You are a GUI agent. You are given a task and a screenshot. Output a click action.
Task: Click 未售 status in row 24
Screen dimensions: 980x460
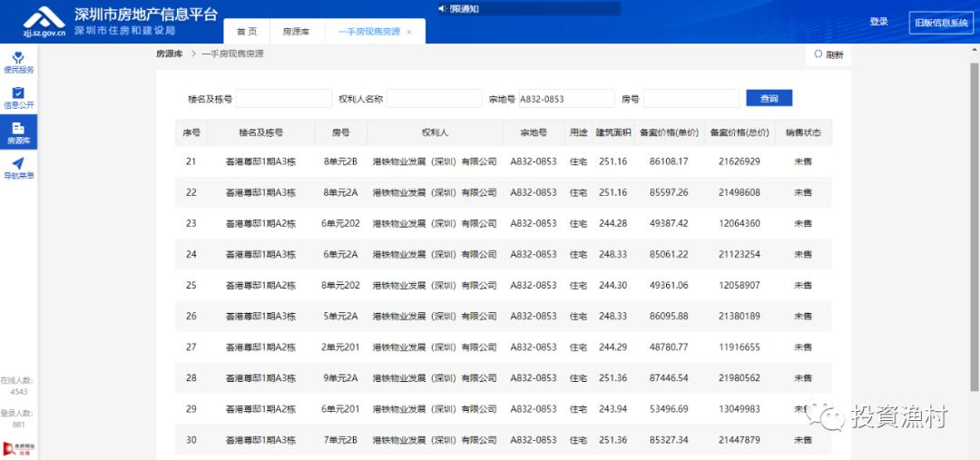point(803,254)
